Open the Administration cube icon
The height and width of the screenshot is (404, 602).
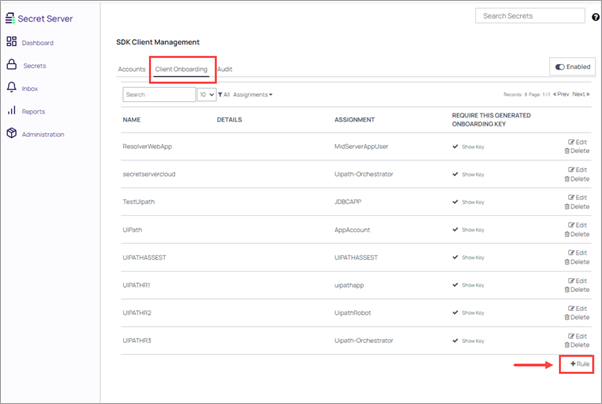click(12, 133)
